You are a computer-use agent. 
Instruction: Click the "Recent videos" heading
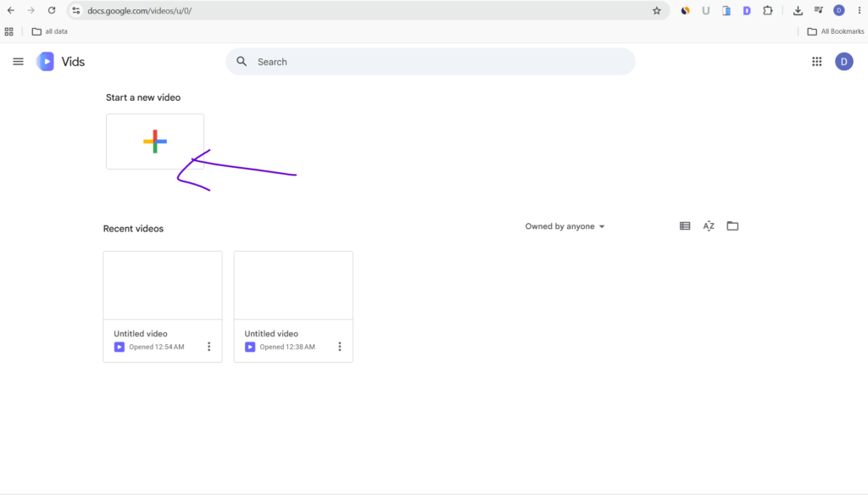pyautogui.click(x=133, y=229)
